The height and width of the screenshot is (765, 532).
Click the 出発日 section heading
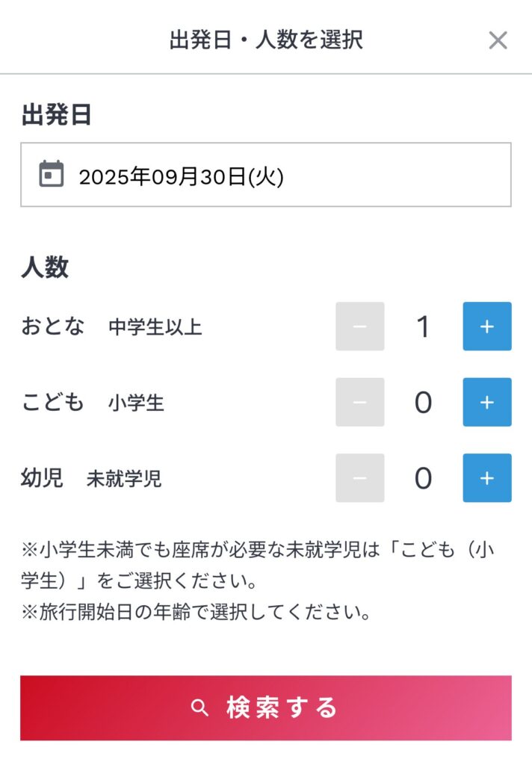56,115
